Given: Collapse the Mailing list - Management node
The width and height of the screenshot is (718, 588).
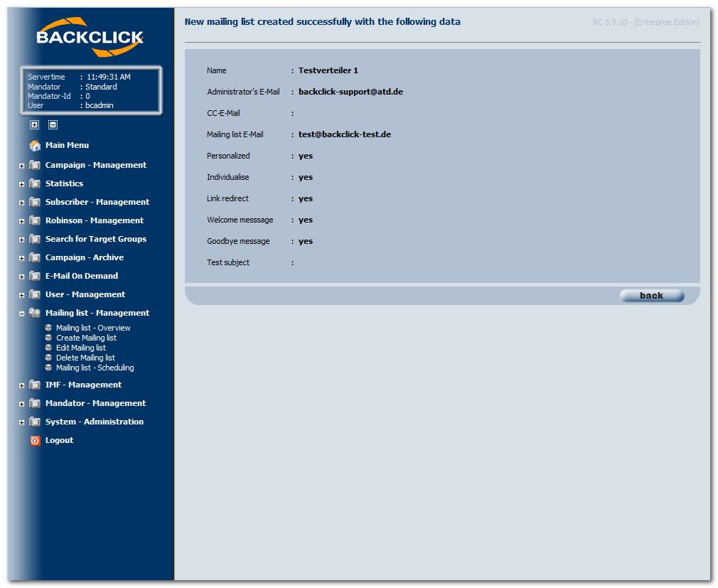Looking at the screenshot, I should pyautogui.click(x=21, y=314).
